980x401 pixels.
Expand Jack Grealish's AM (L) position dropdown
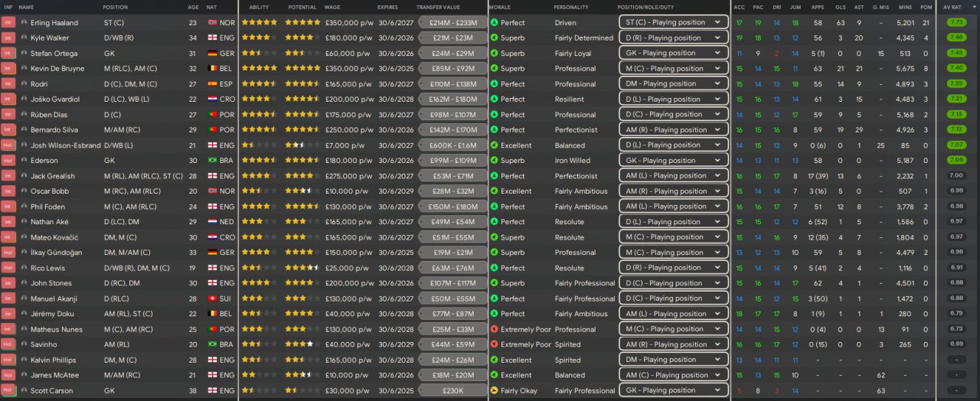click(x=674, y=175)
